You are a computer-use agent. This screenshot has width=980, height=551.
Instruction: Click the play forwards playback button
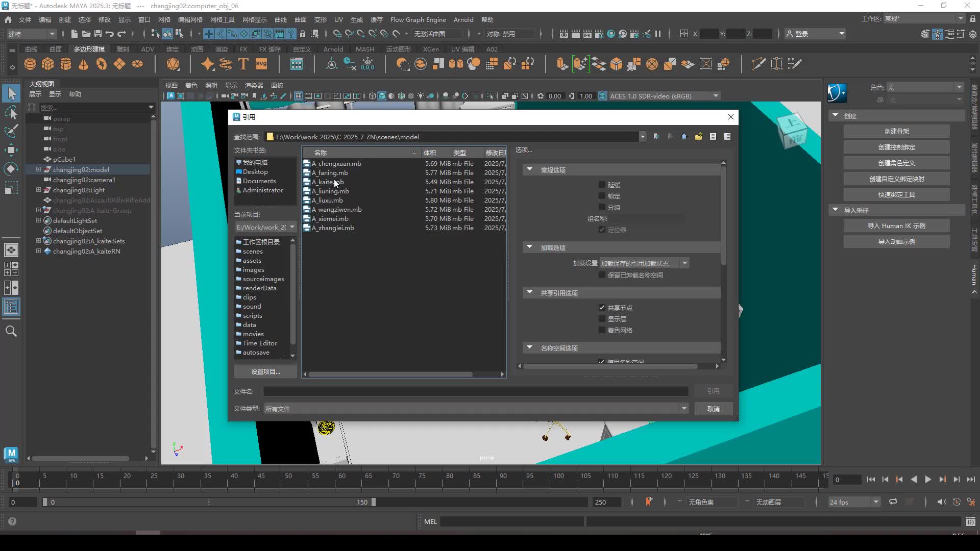[928, 480]
